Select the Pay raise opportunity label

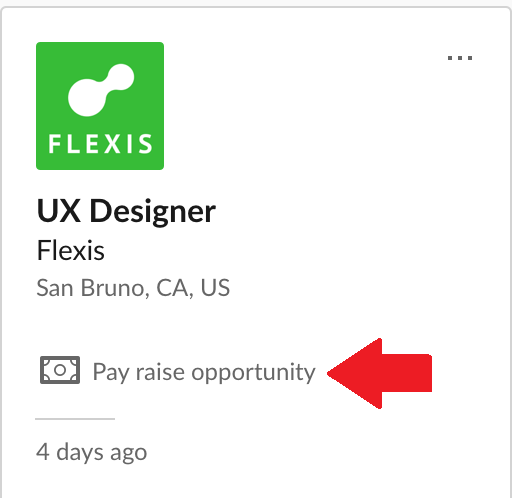pyautogui.click(x=204, y=372)
